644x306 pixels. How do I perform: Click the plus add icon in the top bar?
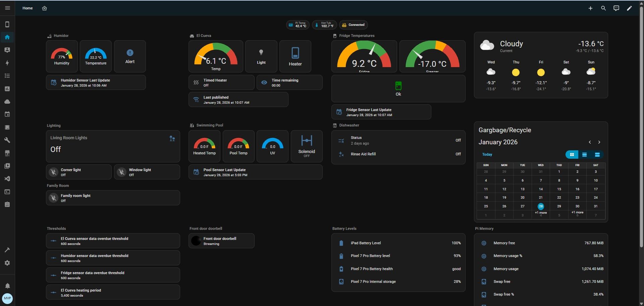[x=590, y=8]
